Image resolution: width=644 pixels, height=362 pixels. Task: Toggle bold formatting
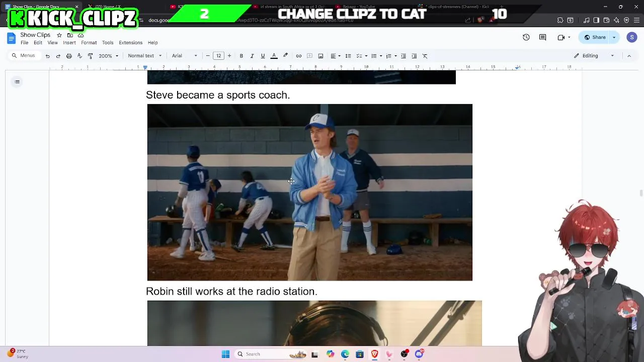pyautogui.click(x=242, y=56)
